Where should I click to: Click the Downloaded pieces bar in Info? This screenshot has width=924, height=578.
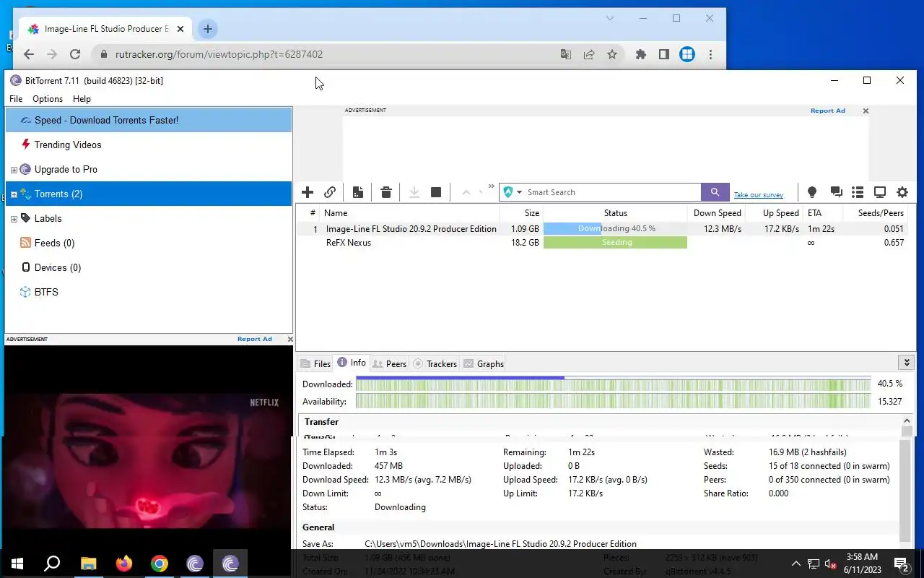click(613, 384)
